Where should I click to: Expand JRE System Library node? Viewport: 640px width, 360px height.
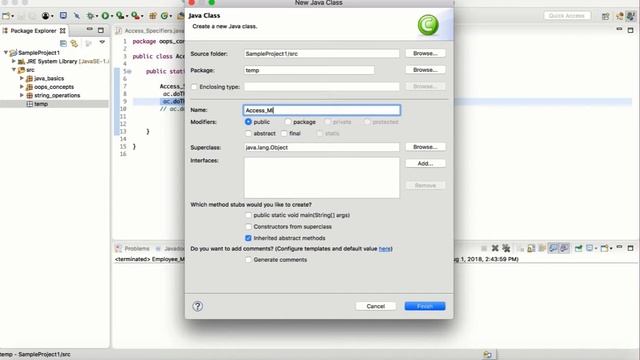13,61
